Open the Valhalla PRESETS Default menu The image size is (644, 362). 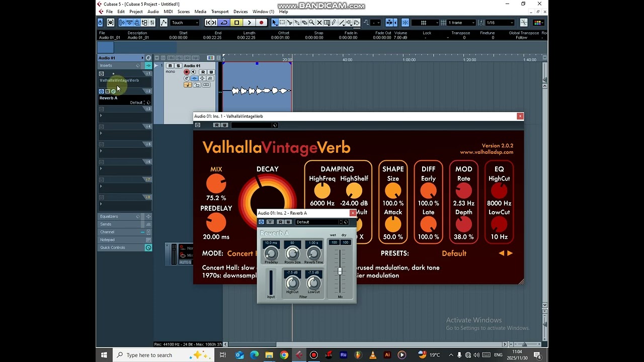(454, 253)
